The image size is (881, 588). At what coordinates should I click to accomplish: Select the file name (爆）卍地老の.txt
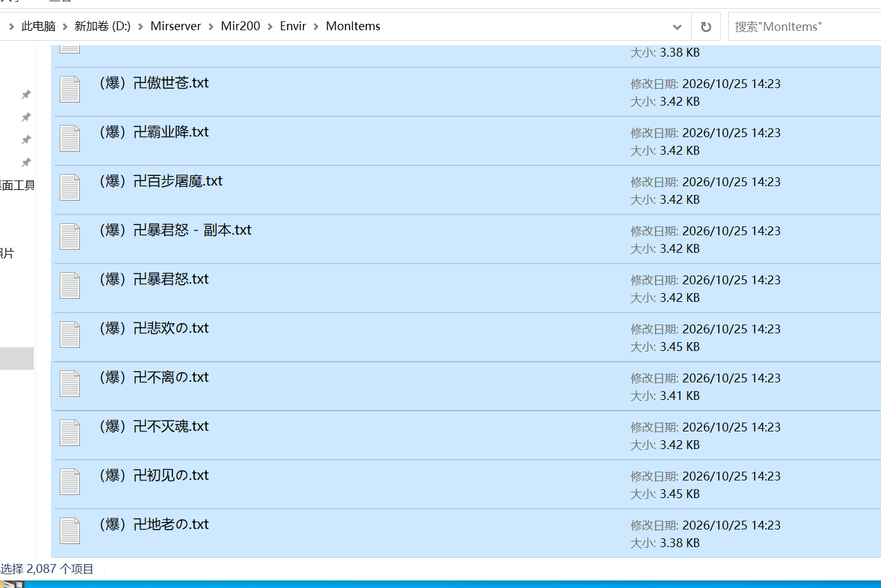click(x=154, y=524)
